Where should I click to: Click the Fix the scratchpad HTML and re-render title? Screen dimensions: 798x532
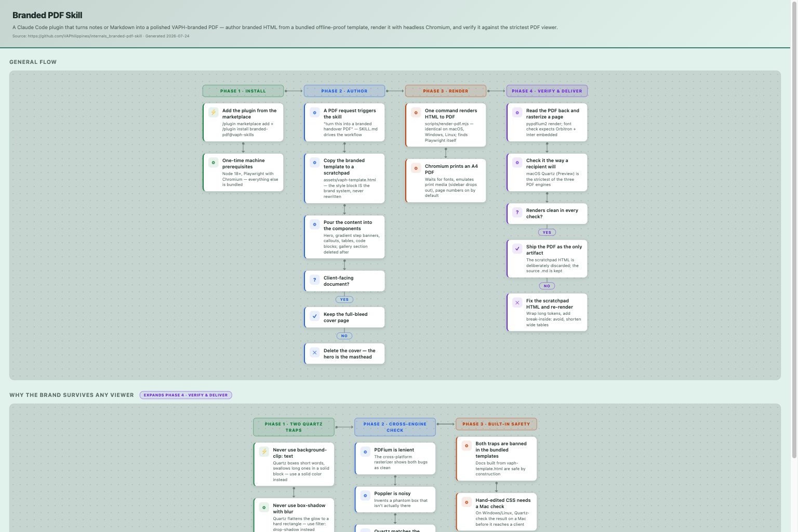(549, 304)
